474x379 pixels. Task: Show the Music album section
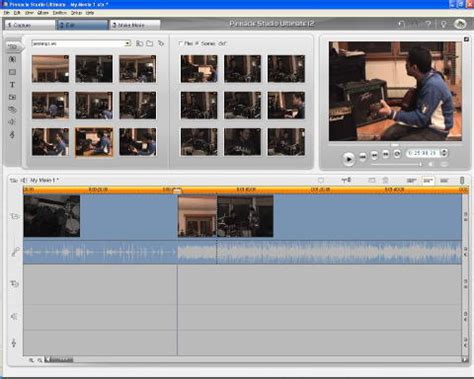tap(12, 135)
